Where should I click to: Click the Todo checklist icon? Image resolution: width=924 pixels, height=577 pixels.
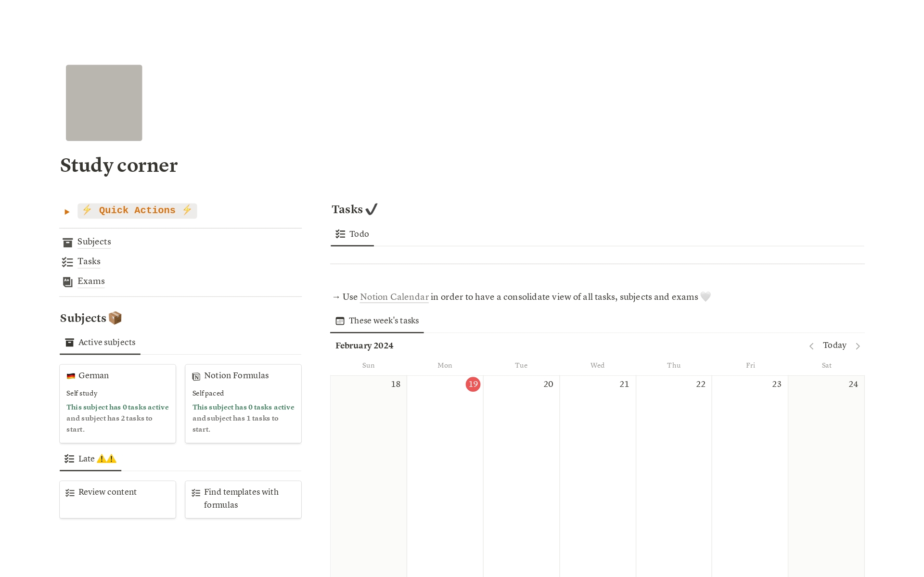click(x=340, y=233)
